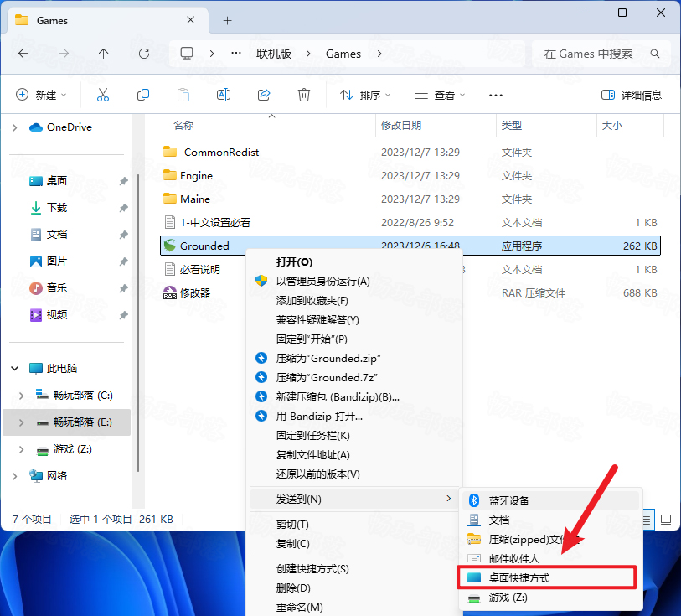Image resolution: width=681 pixels, height=616 pixels.
Task: Close the Games tab
Action: coord(190,20)
